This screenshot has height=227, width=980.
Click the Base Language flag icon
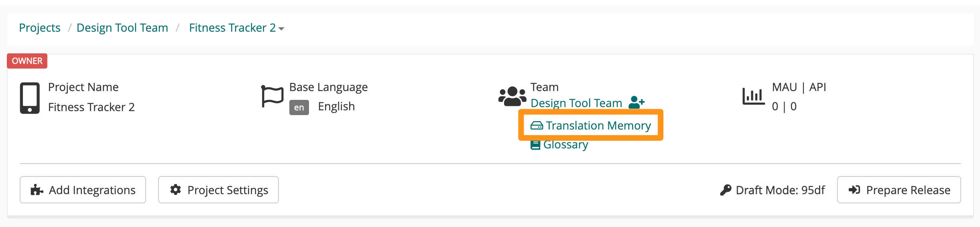point(272,96)
